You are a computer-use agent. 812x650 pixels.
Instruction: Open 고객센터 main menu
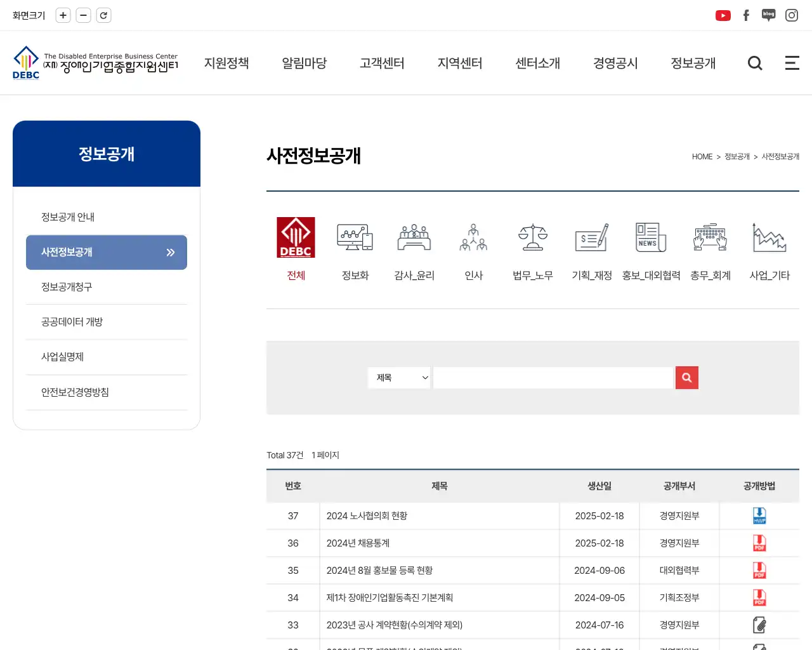click(x=382, y=63)
